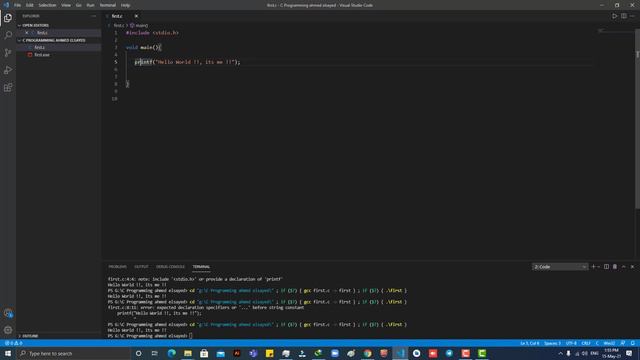The width and height of the screenshot is (640, 360).
Task: Kill terminal with trash icon
Action: pos(615,267)
